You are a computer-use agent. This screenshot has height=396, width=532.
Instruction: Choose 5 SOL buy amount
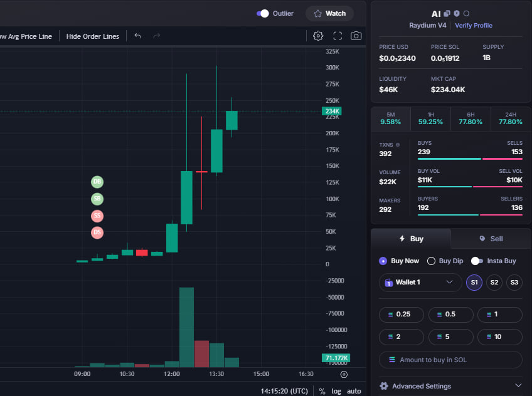[x=450, y=336]
